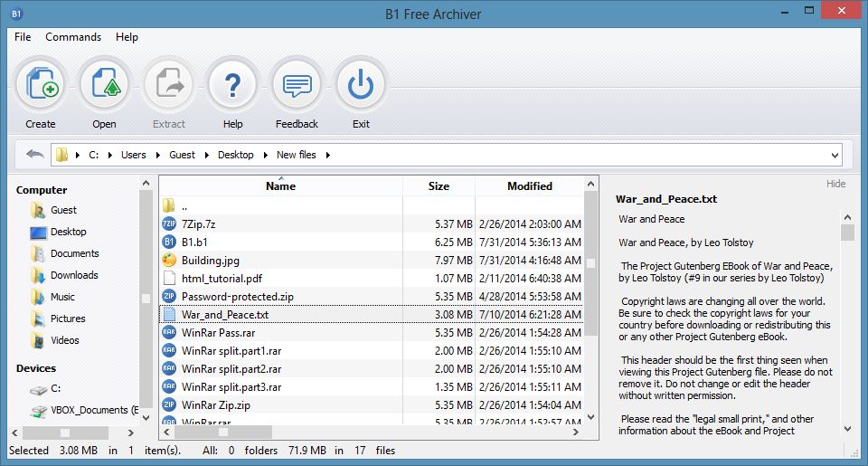Click Desktop in the address path

235,155
